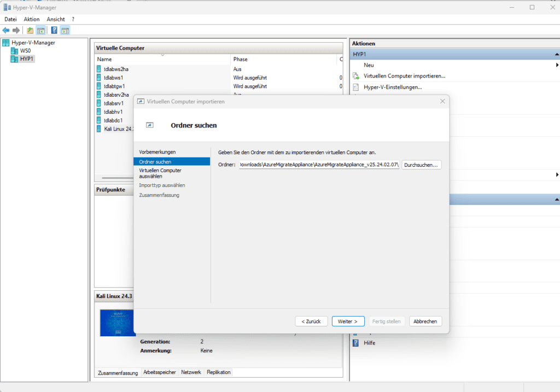The image size is (560, 392).
Task: Open the Ansicht menu
Action: (56, 19)
